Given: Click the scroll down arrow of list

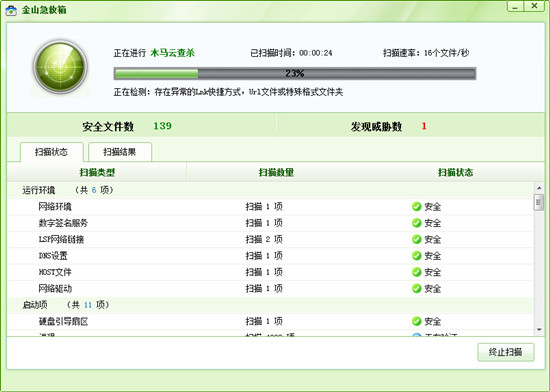Looking at the screenshot, I should [x=539, y=330].
